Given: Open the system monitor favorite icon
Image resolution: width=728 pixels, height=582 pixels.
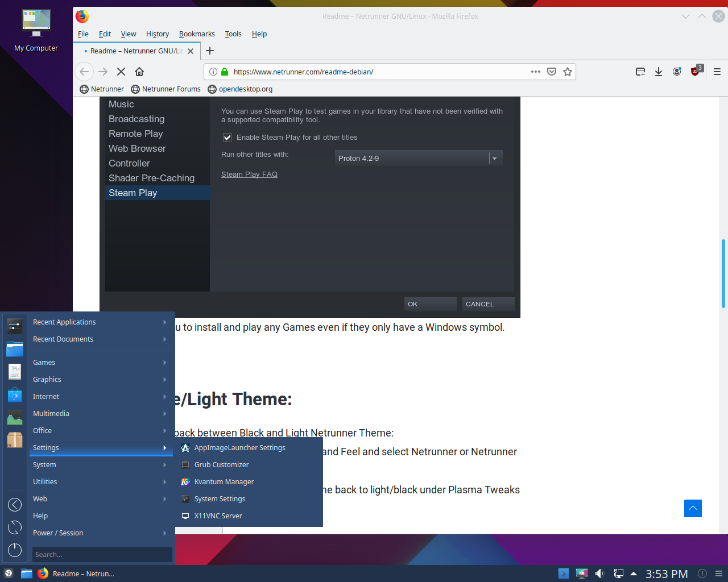Looking at the screenshot, I should pyautogui.click(x=15, y=417).
